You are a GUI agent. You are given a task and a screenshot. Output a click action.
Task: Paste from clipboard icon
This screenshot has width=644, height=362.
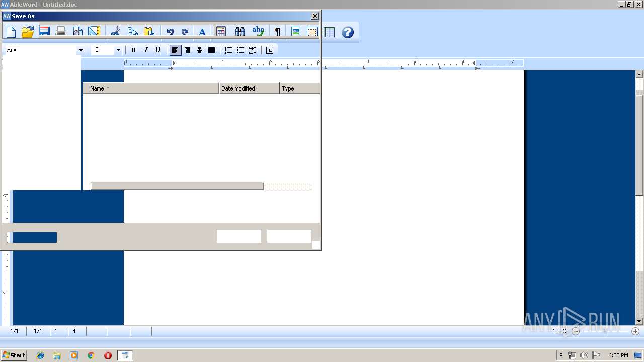pos(149,32)
